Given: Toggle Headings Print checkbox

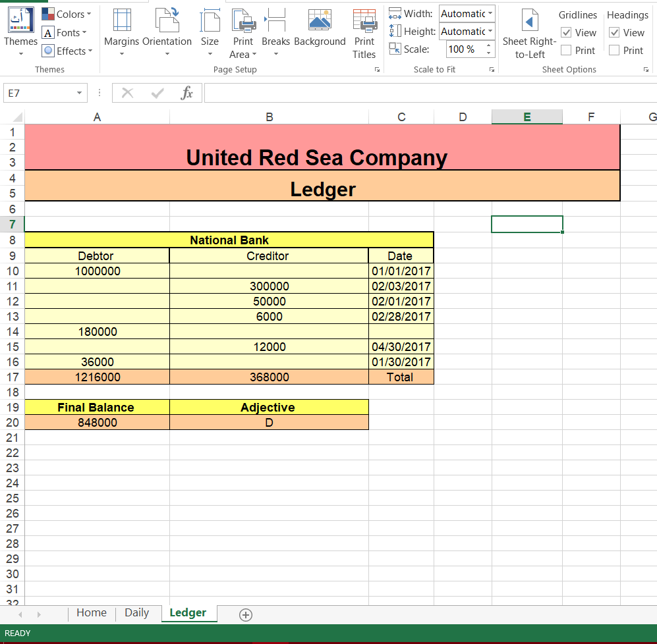Looking at the screenshot, I should [x=614, y=50].
